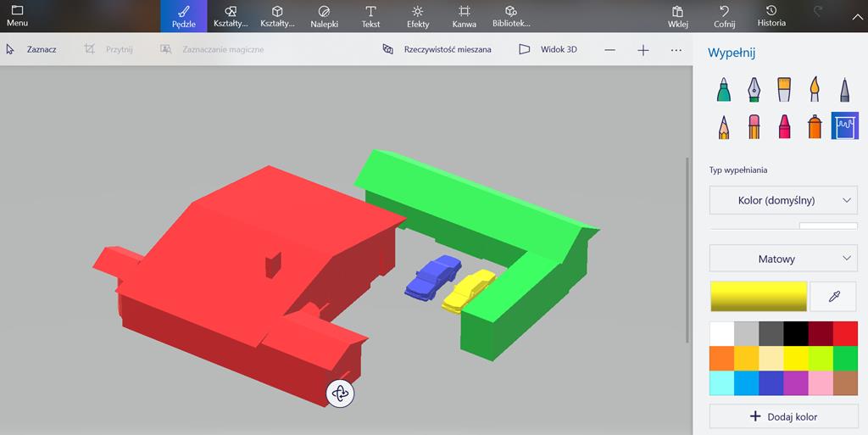Image resolution: width=868 pixels, height=435 pixels.
Task: Switch to the Nalepki tab
Action: coord(324,16)
